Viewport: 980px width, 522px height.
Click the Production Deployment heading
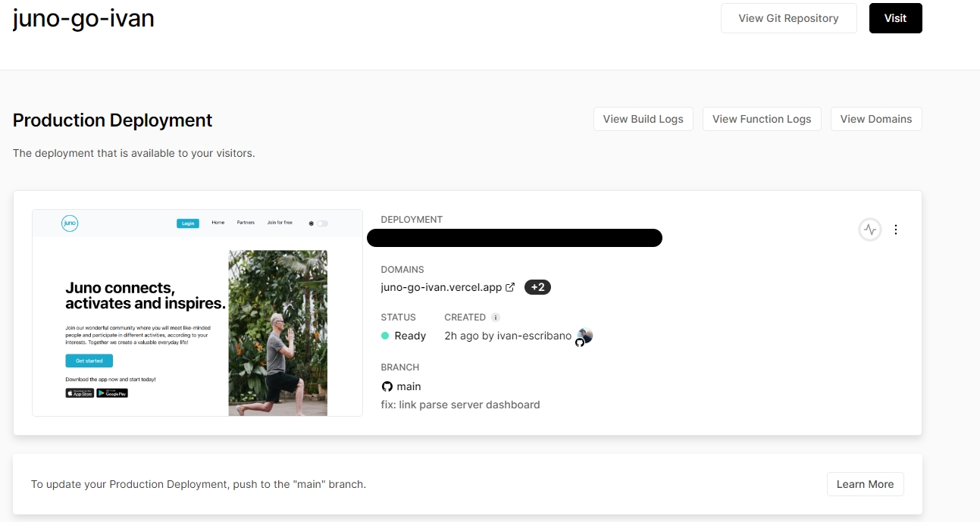(112, 120)
